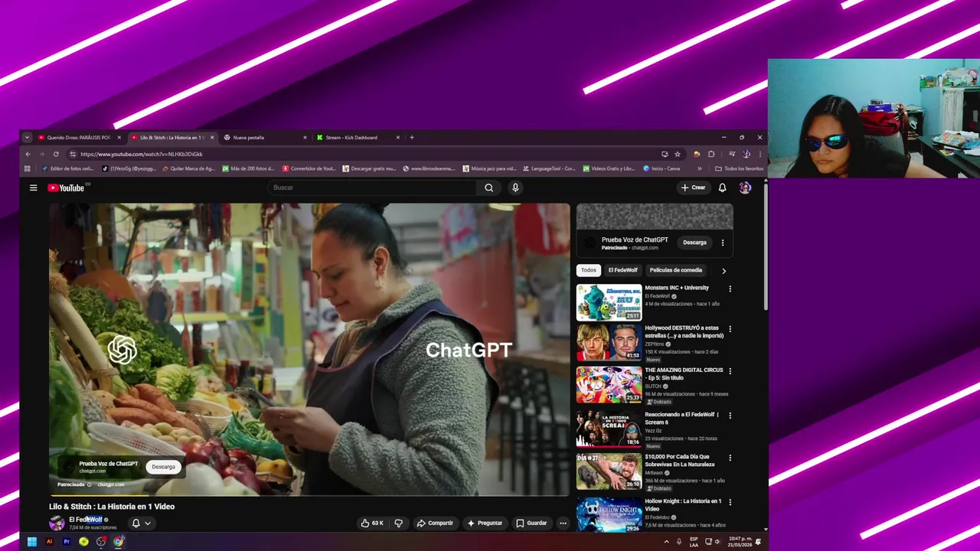Viewport: 980px width, 551px height.
Task: Start voice search with the microphone icon
Action: tap(515, 187)
